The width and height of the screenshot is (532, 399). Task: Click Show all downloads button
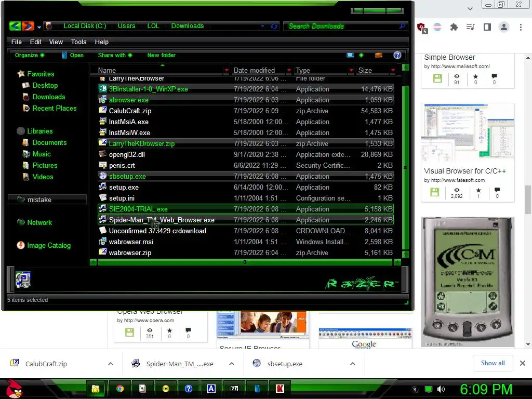[x=493, y=363]
